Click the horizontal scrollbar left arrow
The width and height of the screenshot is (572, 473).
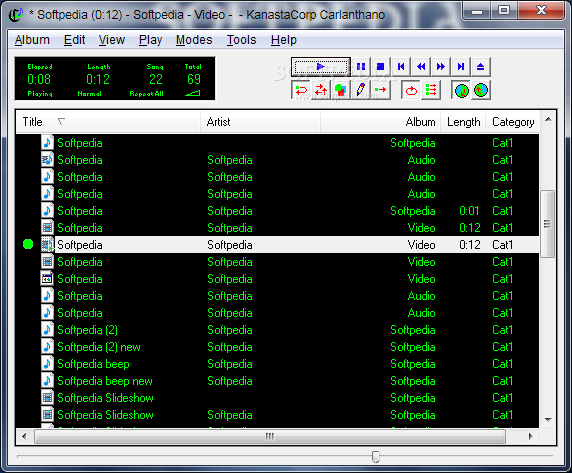[24, 436]
